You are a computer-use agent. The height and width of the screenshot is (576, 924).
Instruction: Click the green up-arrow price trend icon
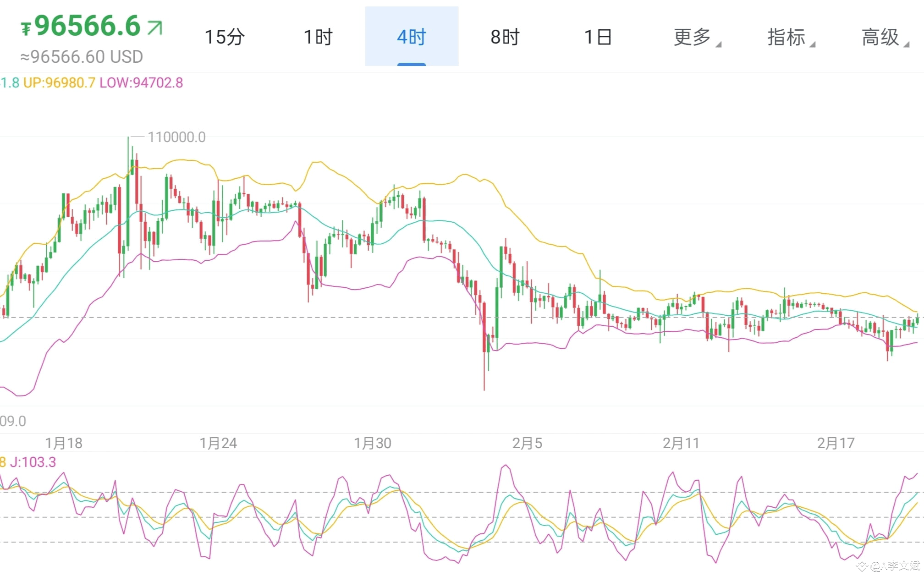155,27
